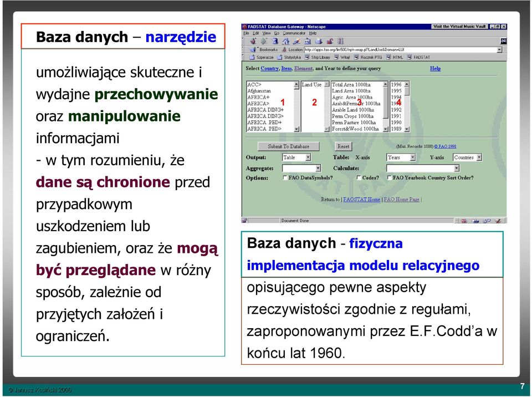Check FAO Yearbook Country Sort Order

(390, 177)
